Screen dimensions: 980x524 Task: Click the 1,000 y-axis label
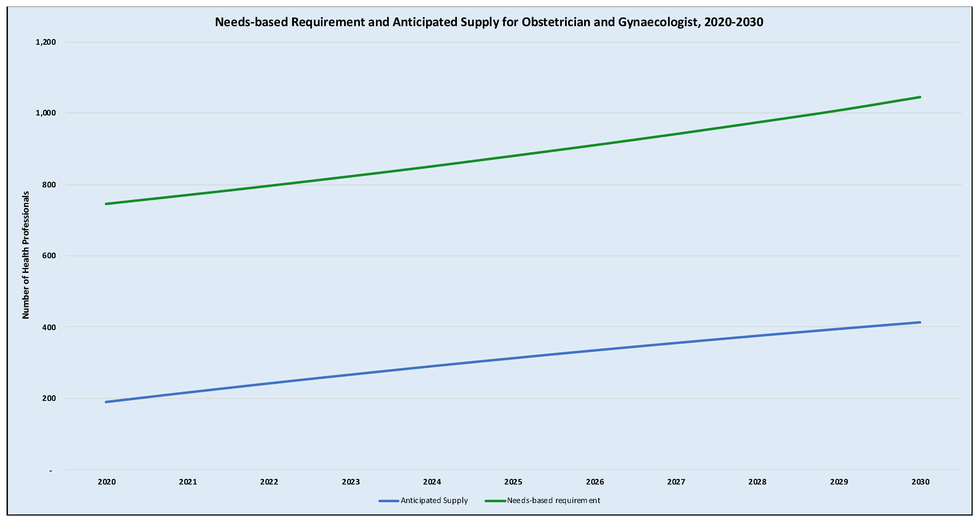pos(46,113)
